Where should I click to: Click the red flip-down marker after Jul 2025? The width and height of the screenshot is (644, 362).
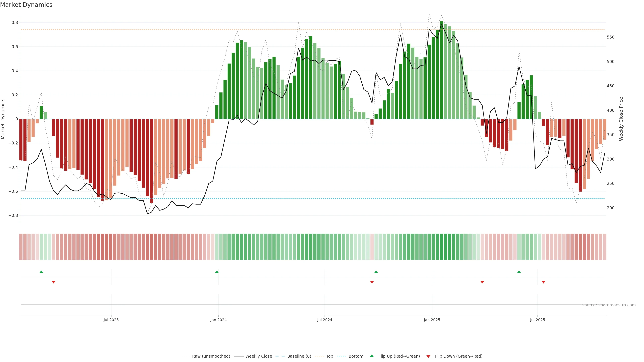pyautogui.click(x=544, y=282)
